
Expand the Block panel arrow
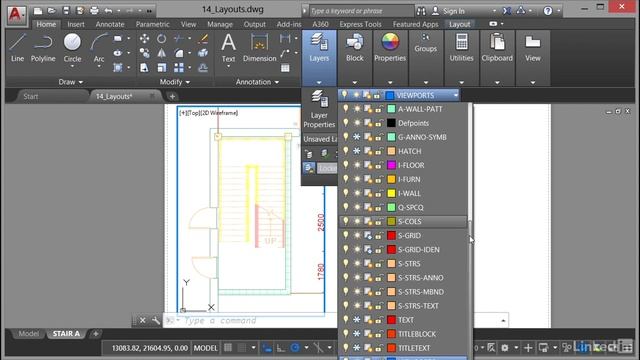pos(354,82)
